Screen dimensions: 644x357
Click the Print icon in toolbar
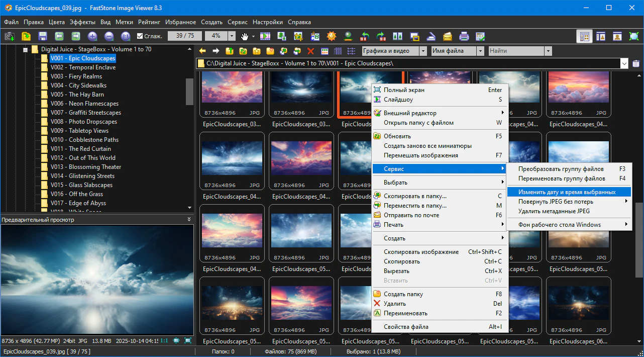464,36
